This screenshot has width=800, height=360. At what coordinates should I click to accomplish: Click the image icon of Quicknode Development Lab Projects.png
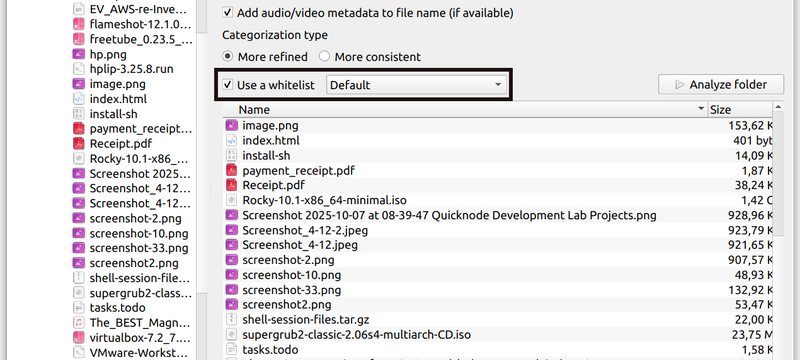[232, 215]
